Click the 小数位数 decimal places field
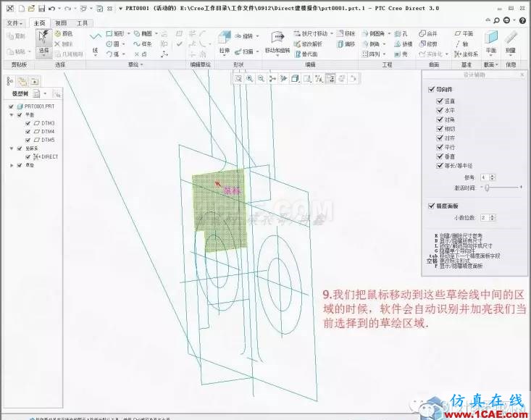 coord(485,218)
